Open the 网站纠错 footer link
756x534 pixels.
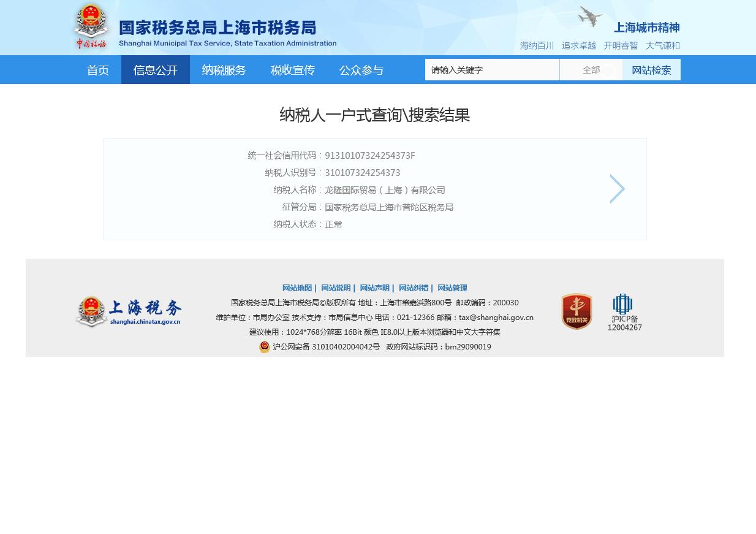414,288
